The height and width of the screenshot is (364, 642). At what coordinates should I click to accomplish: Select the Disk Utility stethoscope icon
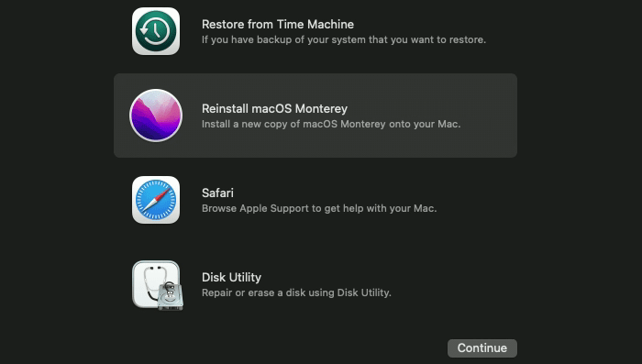click(157, 285)
